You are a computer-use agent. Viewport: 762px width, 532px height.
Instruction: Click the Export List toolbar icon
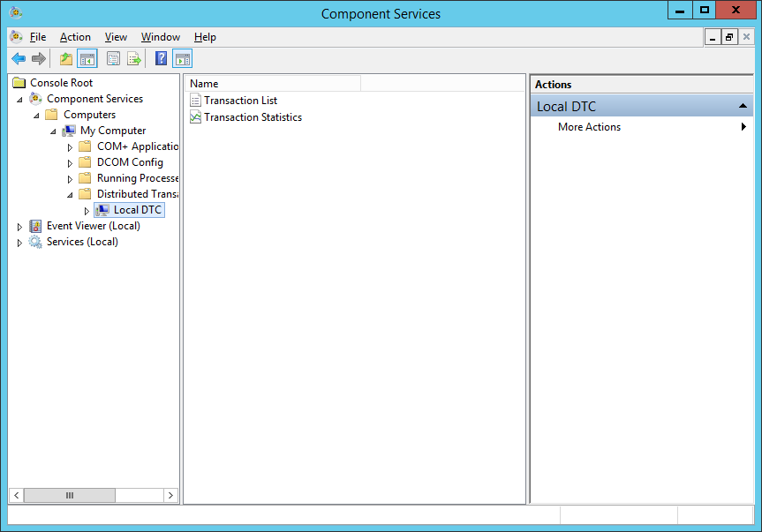(134, 59)
